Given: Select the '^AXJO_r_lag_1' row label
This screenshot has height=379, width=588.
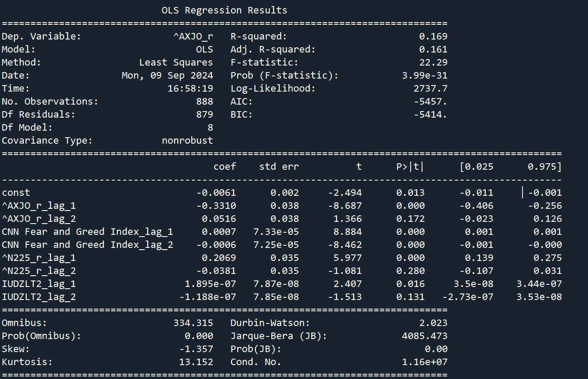Looking at the screenshot, I should [39, 206].
